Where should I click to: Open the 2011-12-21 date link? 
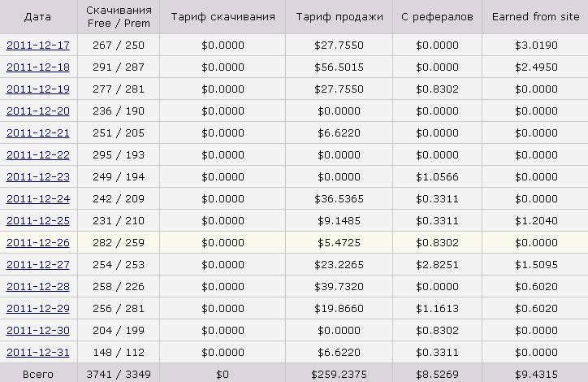tap(38, 133)
